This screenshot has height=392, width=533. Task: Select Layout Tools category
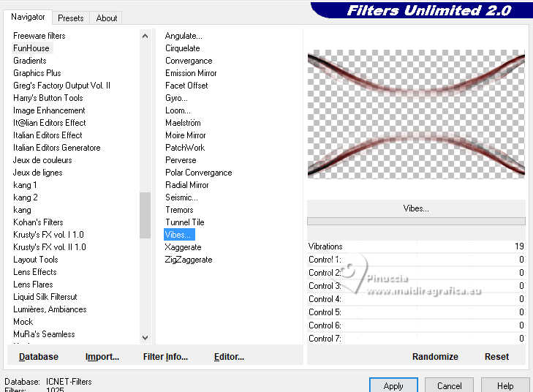(35, 260)
